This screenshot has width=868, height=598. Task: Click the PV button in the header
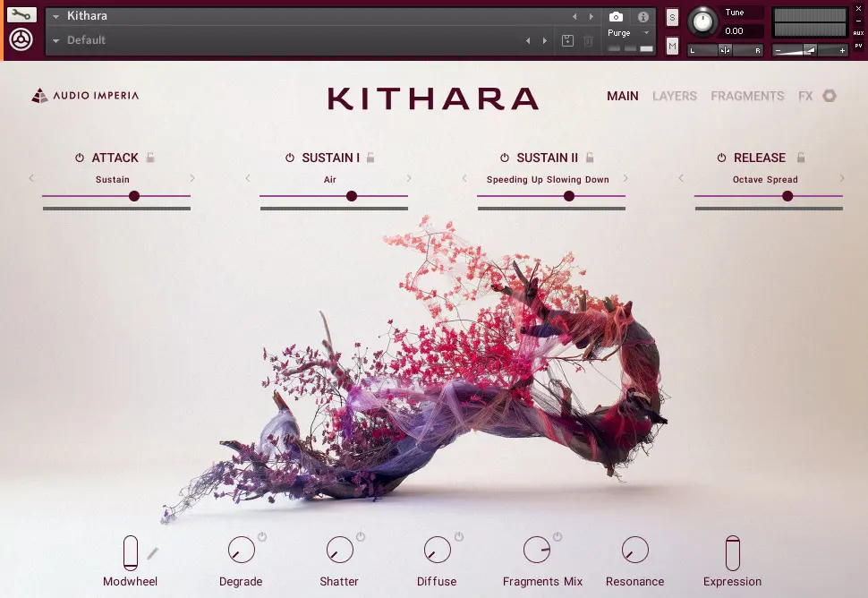point(858,46)
